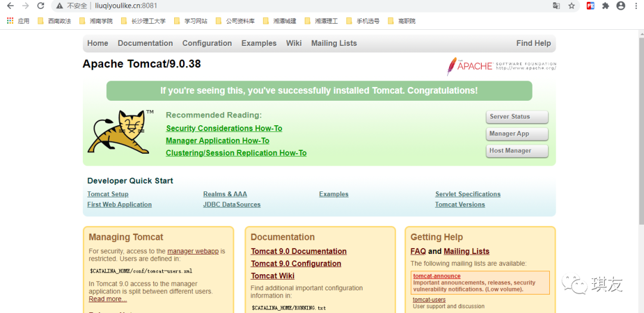
Task: Open 手机选号 bookmark folder
Action: click(363, 21)
